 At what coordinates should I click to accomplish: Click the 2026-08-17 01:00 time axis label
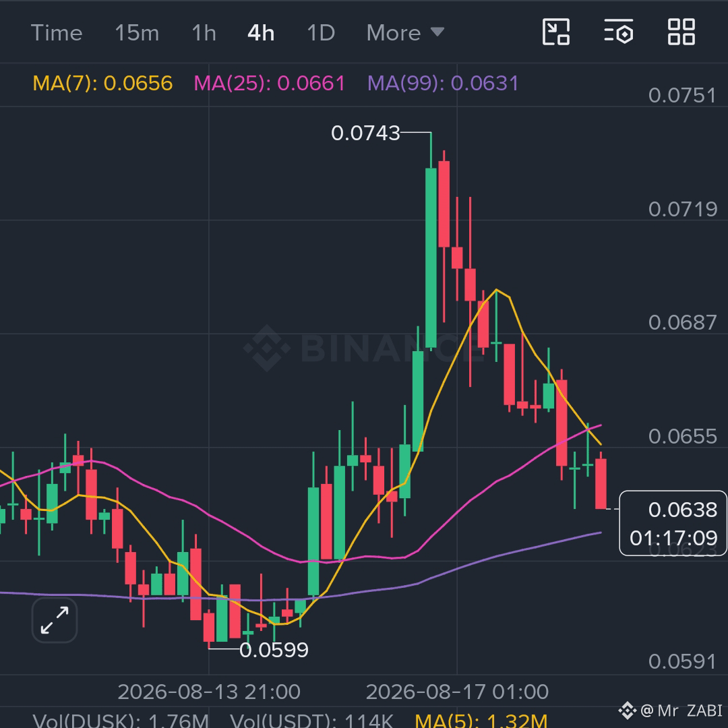tap(457, 692)
